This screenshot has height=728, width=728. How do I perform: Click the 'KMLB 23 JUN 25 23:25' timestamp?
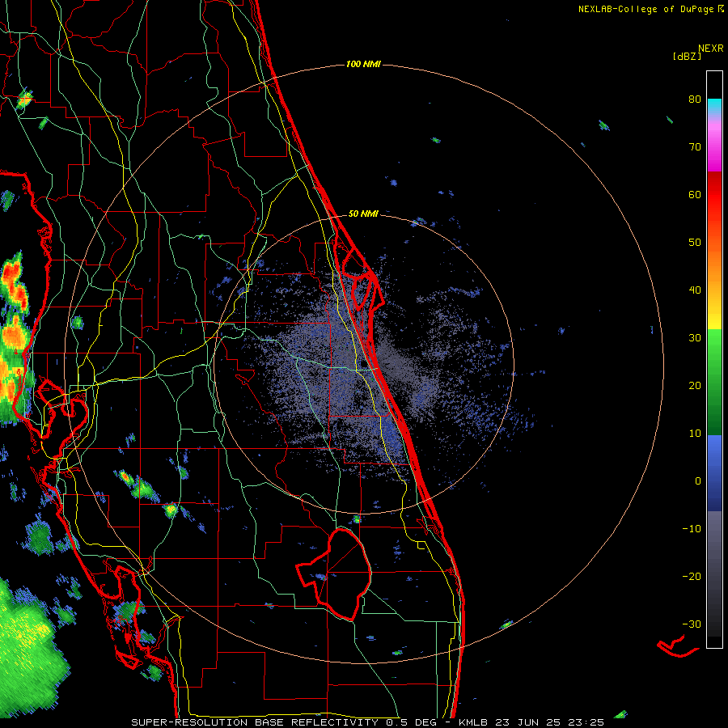tap(531, 722)
